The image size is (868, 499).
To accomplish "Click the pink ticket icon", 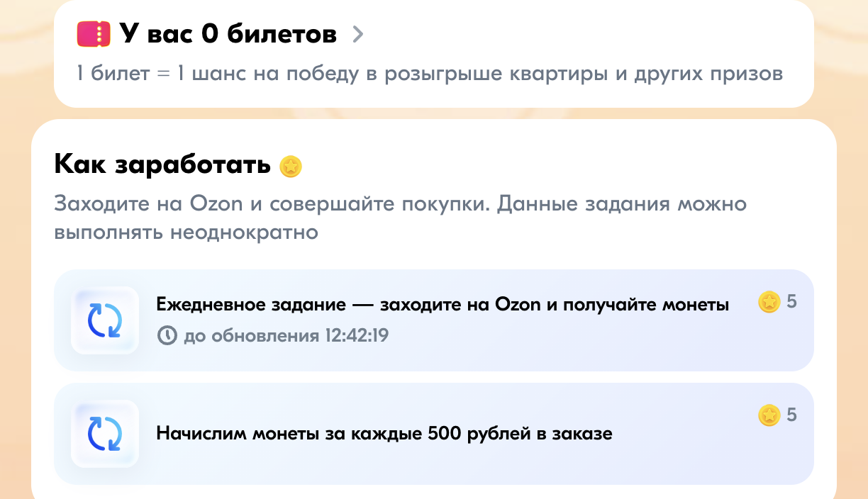I will 94,34.
